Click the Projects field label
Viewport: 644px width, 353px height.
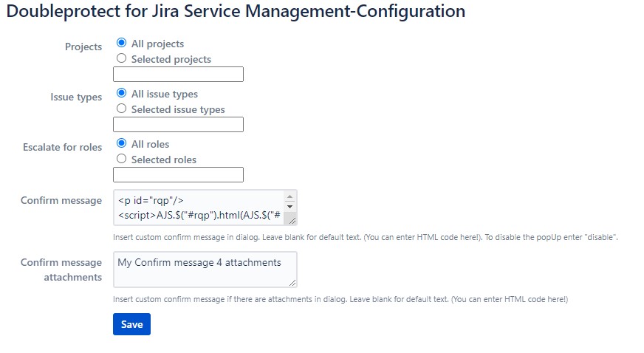[83, 47]
